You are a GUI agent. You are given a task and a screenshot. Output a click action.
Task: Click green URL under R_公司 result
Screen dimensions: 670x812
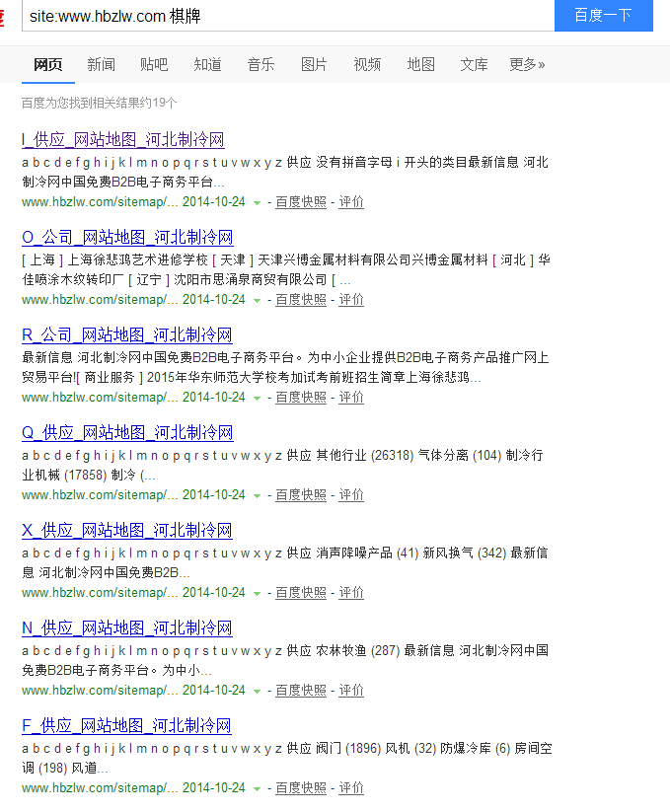100,398
